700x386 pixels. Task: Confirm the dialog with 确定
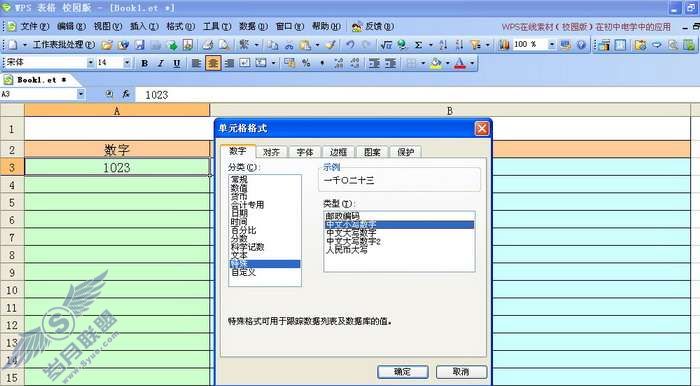403,372
